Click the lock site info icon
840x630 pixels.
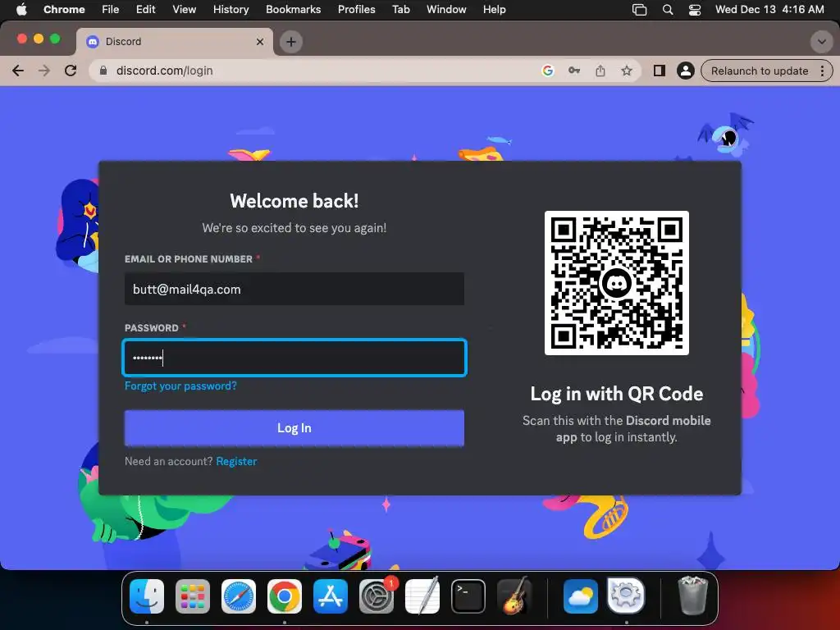pyautogui.click(x=104, y=71)
